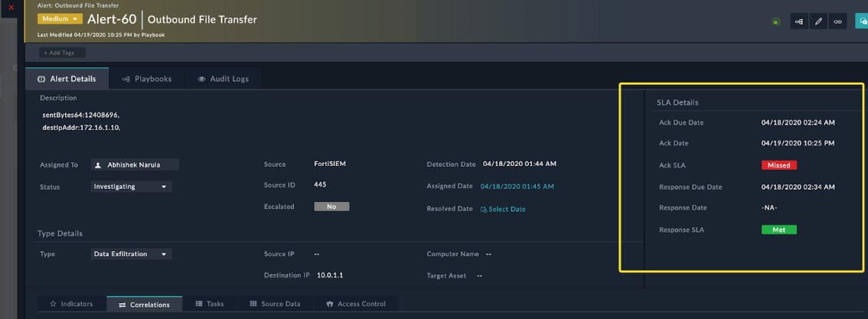Click the Missed Ack SLA badge
Image resolution: width=868 pixels, height=319 pixels.
coord(779,165)
